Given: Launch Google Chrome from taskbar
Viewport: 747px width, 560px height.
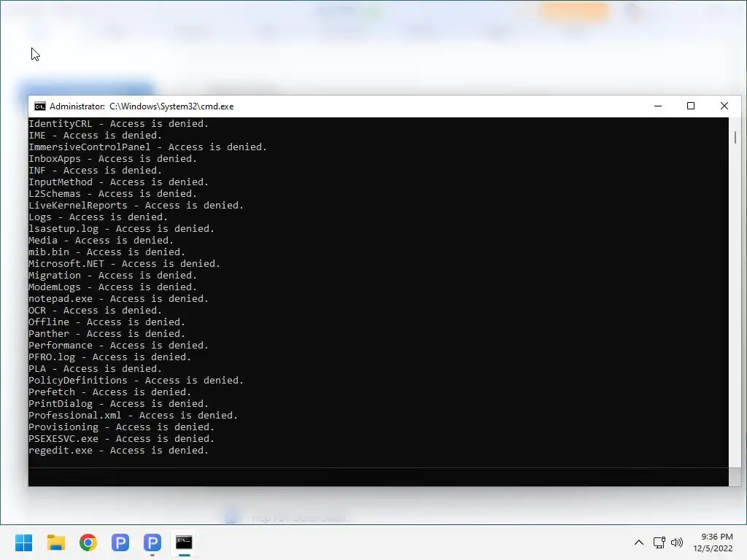Looking at the screenshot, I should pos(88,542).
